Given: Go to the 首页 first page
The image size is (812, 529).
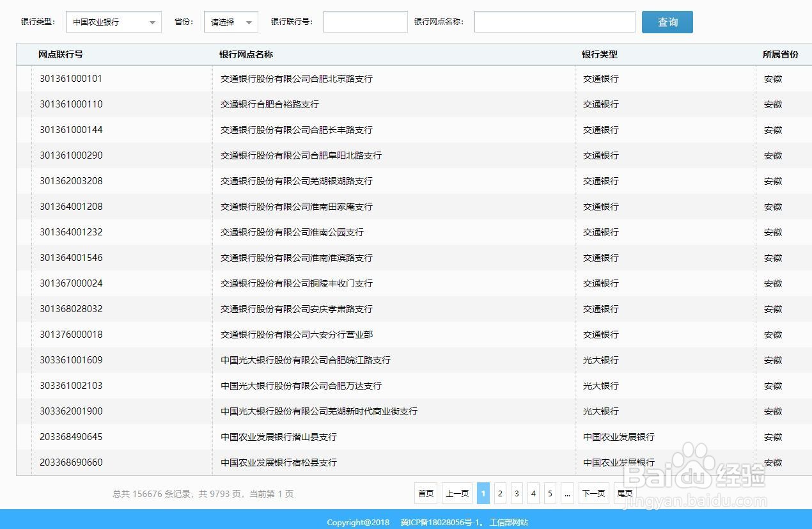Looking at the screenshot, I should click(x=425, y=493).
